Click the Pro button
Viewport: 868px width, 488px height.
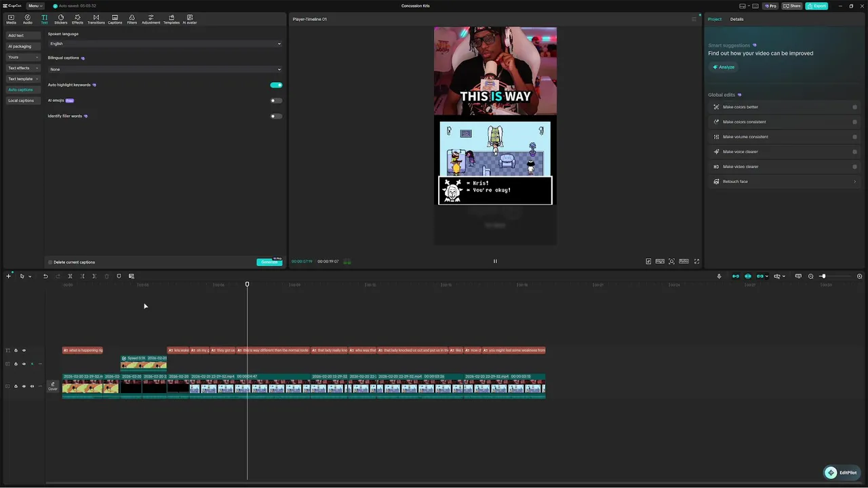coord(770,6)
